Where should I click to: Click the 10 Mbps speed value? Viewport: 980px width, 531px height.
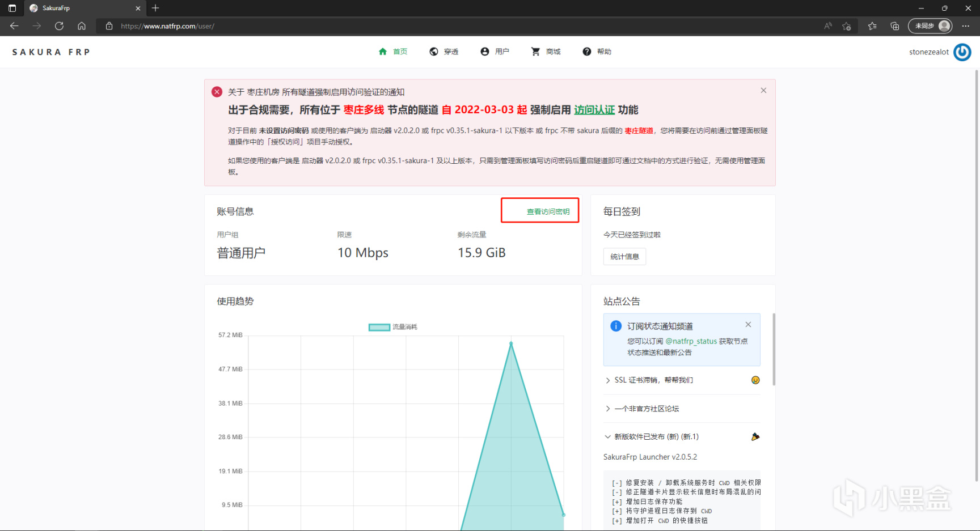coord(363,253)
